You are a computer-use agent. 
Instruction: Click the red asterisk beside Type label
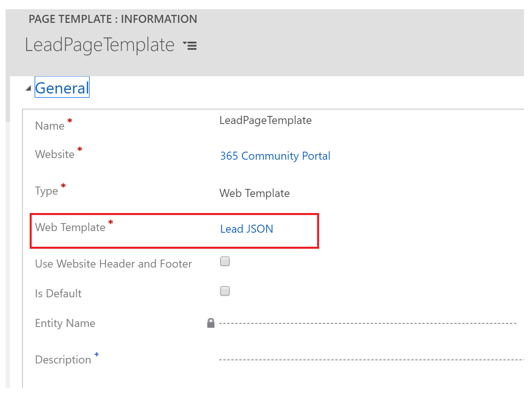63,186
